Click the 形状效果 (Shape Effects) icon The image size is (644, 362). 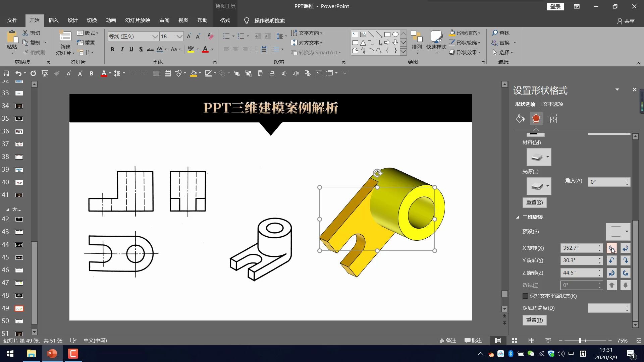tap(452, 52)
